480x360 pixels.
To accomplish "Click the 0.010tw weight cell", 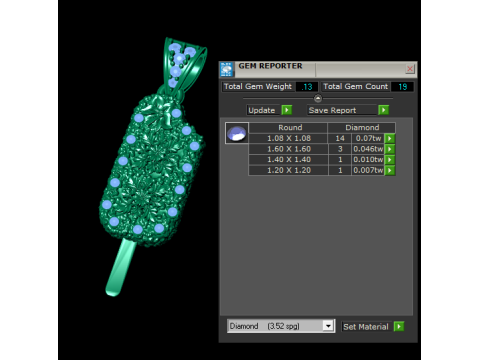I will point(368,160).
